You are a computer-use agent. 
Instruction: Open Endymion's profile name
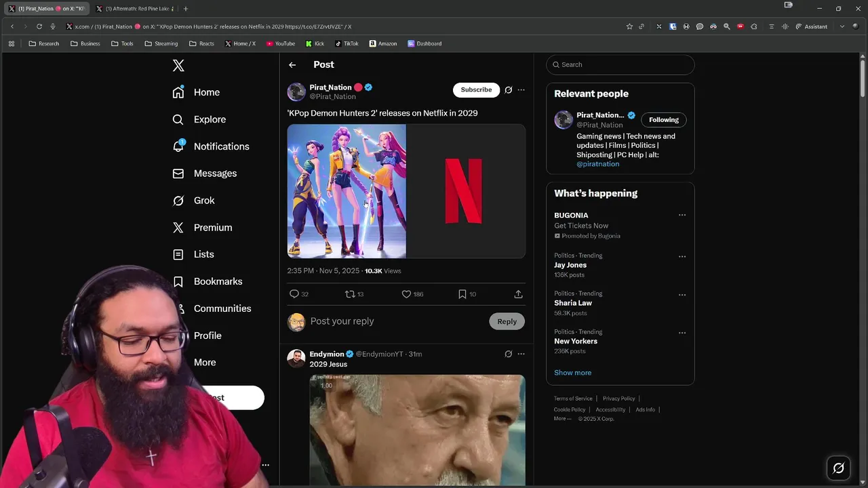[x=327, y=354]
